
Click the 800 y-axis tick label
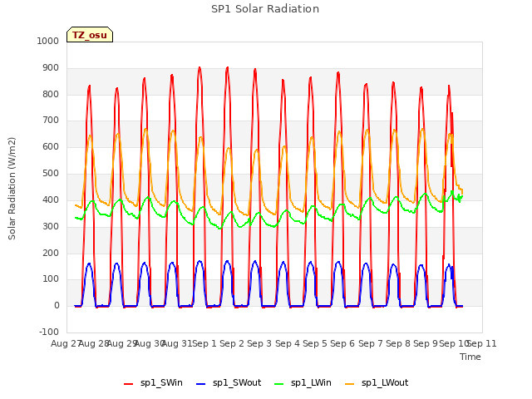(x=50, y=94)
